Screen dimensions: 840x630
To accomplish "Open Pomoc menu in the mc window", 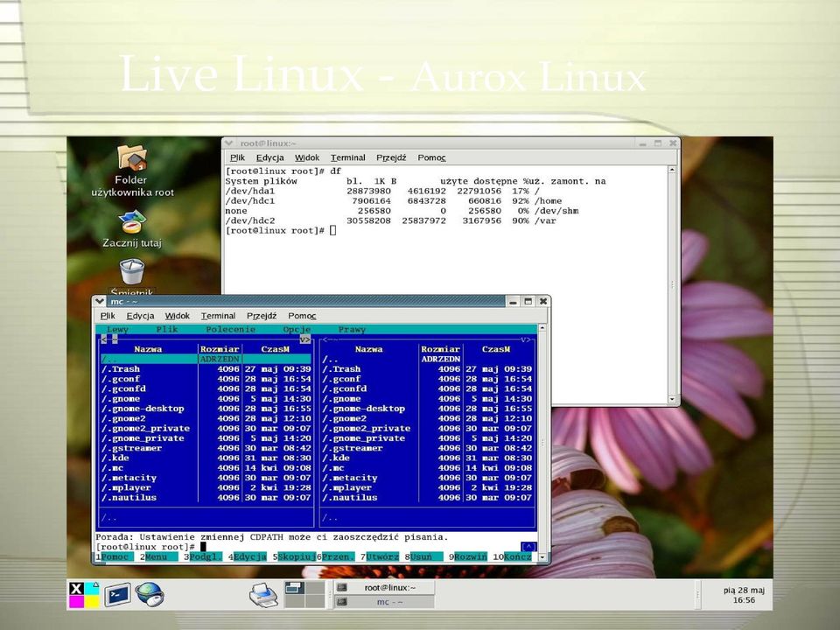I will [302, 316].
